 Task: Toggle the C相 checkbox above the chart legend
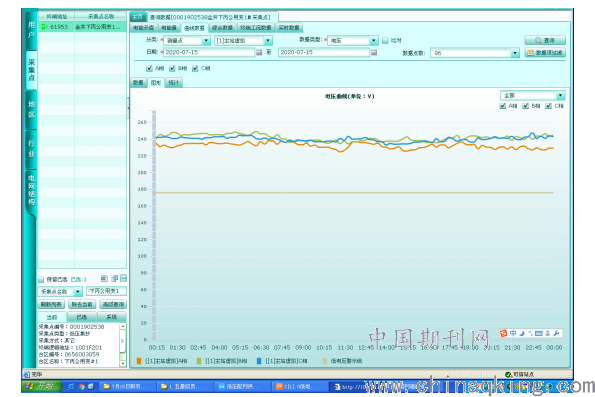pyautogui.click(x=548, y=106)
